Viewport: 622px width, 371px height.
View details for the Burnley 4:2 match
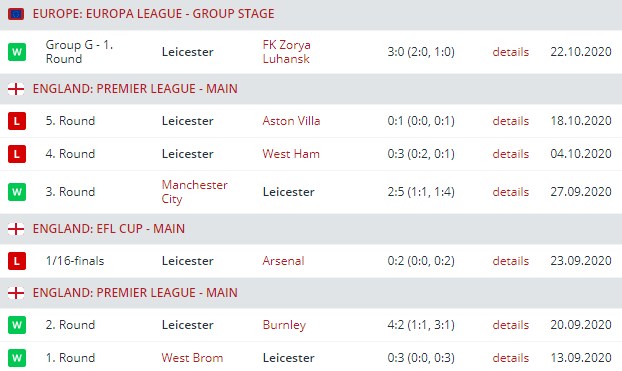[x=511, y=325]
